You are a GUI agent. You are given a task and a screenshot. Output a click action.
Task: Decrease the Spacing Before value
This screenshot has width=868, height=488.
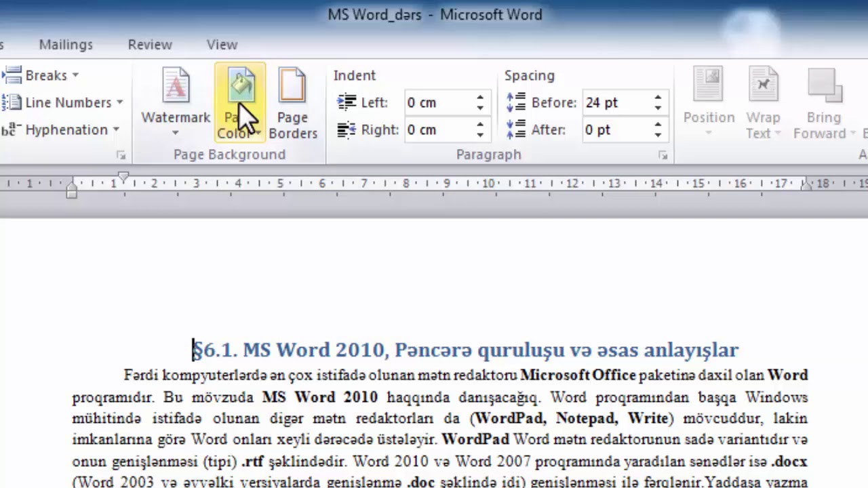[x=658, y=107]
